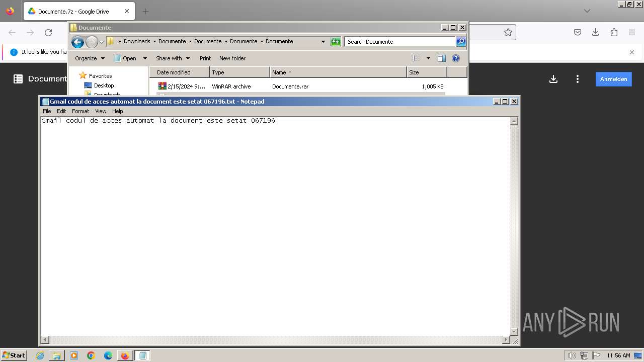The width and height of the screenshot is (644, 362).
Task: Launch Google Chrome from the taskbar
Action: (91, 355)
